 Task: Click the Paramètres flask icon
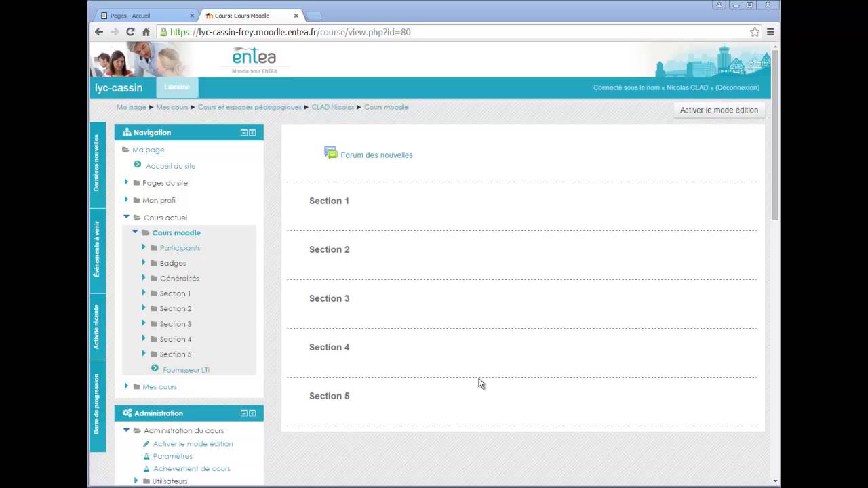[146, 456]
